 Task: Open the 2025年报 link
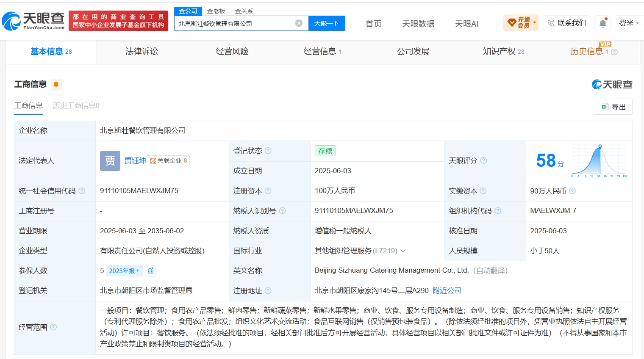point(124,271)
